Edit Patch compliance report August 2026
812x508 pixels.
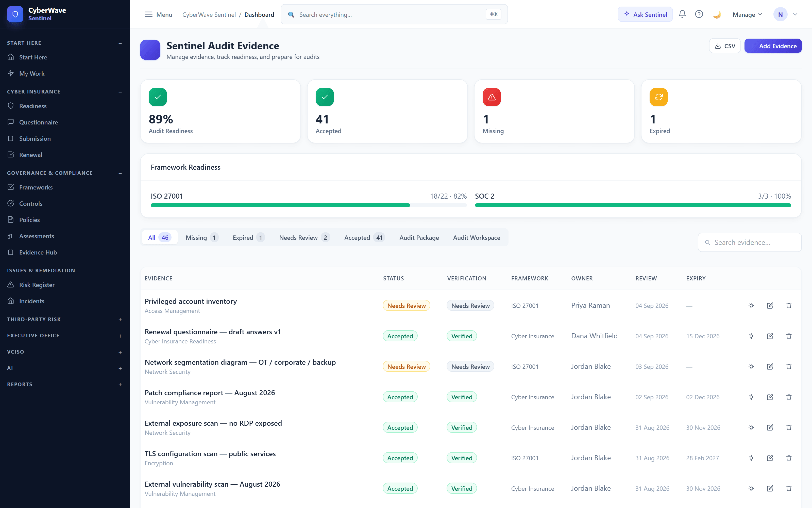pos(770,397)
